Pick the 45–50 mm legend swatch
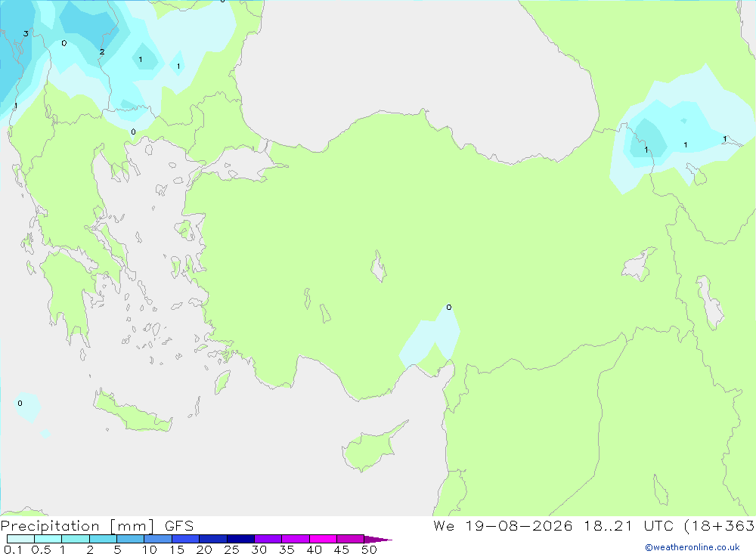The height and width of the screenshot is (554, 756). coord(350,539)
